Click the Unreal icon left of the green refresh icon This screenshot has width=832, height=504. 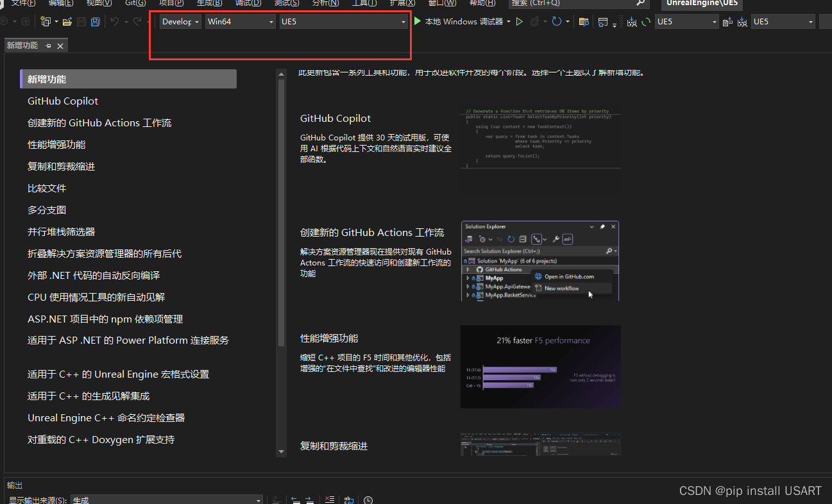(631, 22)
